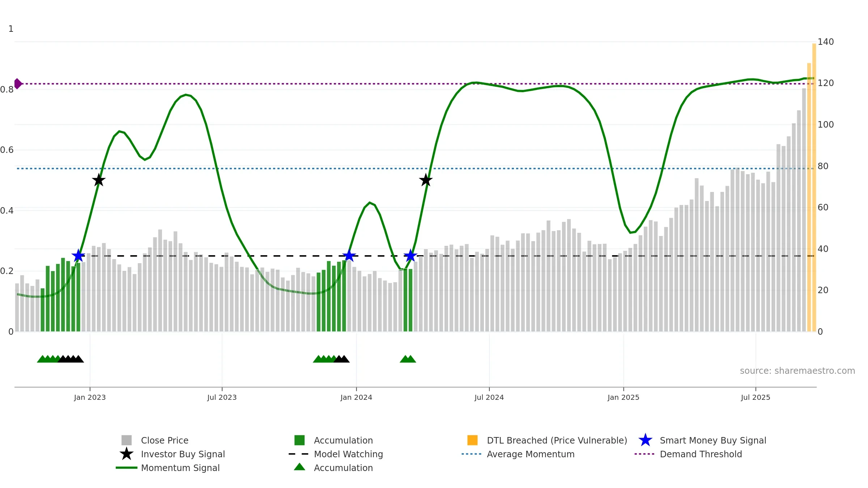Hide the Demand Threshold legend series
Screen dimensions: 868x488
[701, 454]
